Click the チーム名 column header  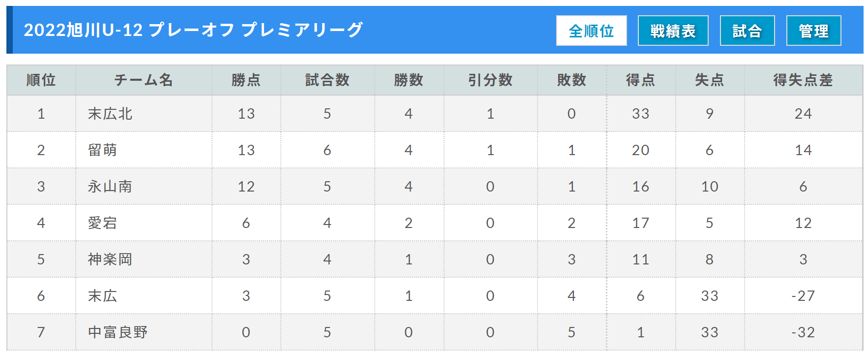pos(144,80)
